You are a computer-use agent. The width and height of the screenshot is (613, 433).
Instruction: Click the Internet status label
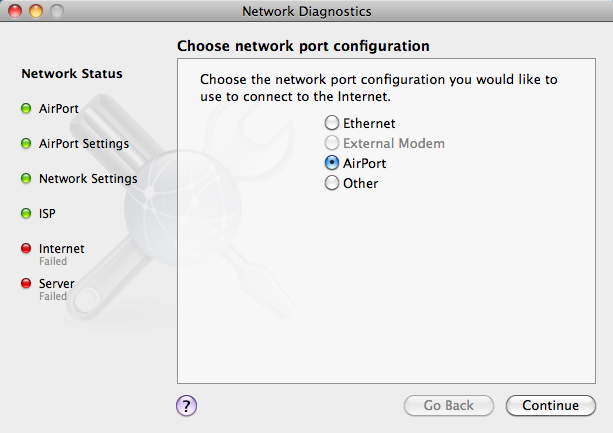pos(61,249)
